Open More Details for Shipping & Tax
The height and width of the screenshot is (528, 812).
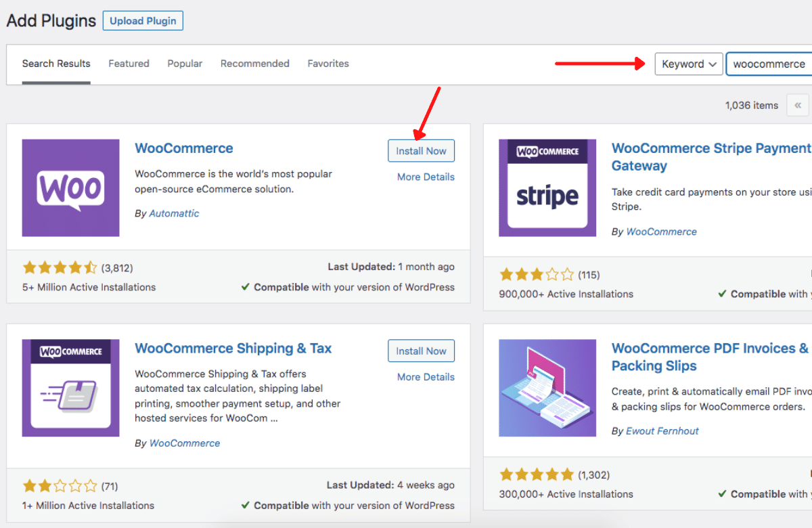pos(426,377)
